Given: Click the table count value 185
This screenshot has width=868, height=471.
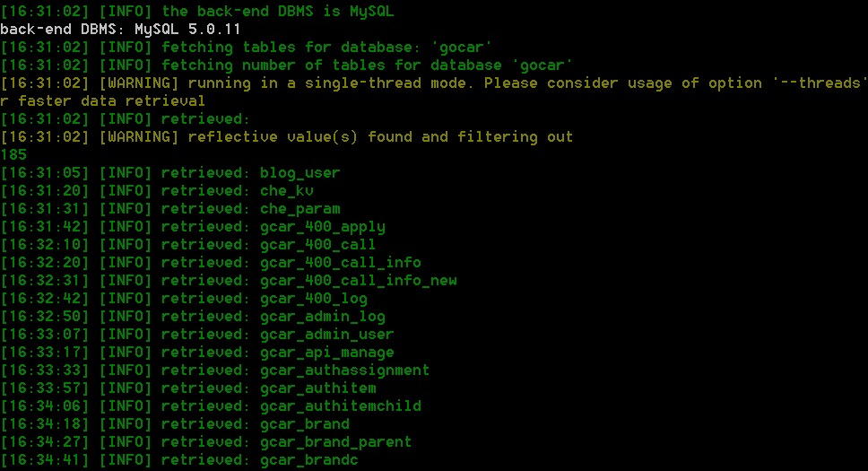Looking at the screenshot, I should click(x=13, y=154).
